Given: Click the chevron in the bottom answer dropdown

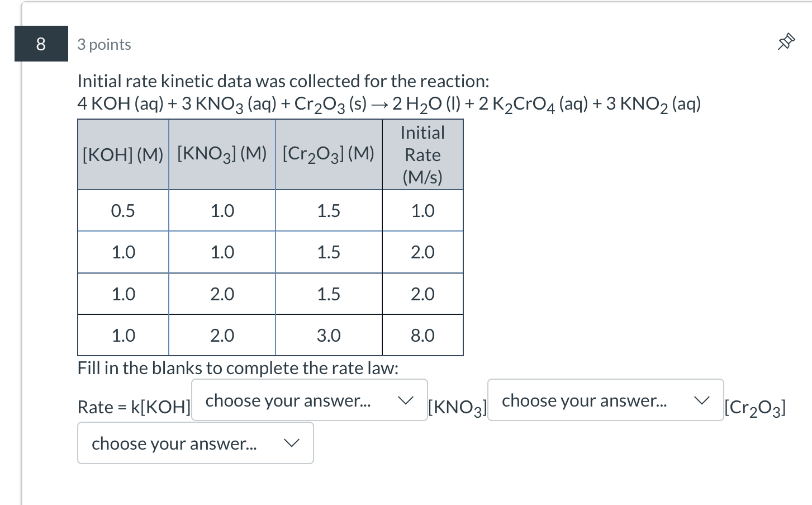Looking at the screenshot, I should [291, 443].
